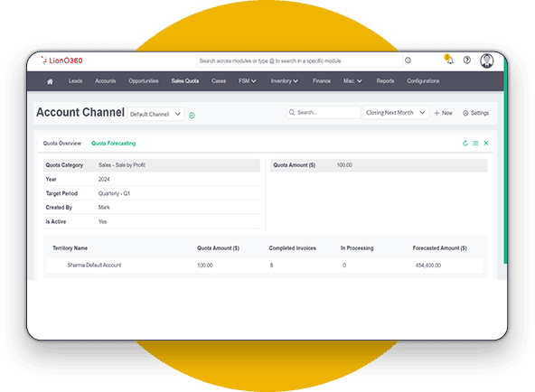535x392 pixels.
Task: Open the Closing Next Month dropdown
Action: (x=396, y=113)
